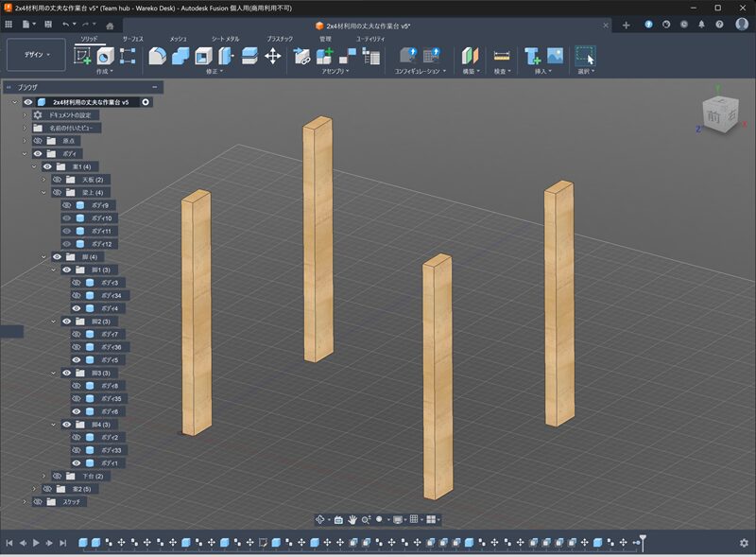Collapse the 脚 (4) folder tree node
The height and width of the screenshot is (557, 756).
click(x=43, y=256)
